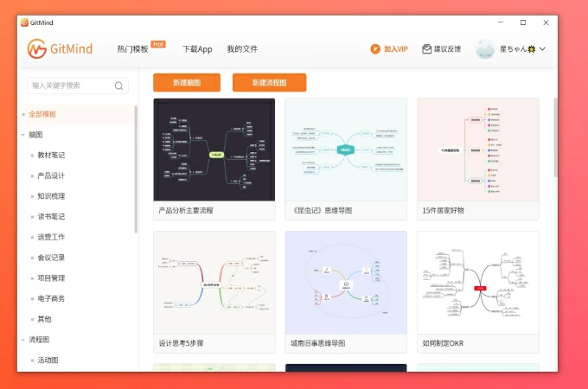This screenshot has height=389, width=588.
Task: Click the search magnifier icon
Action: click(118, 86)
